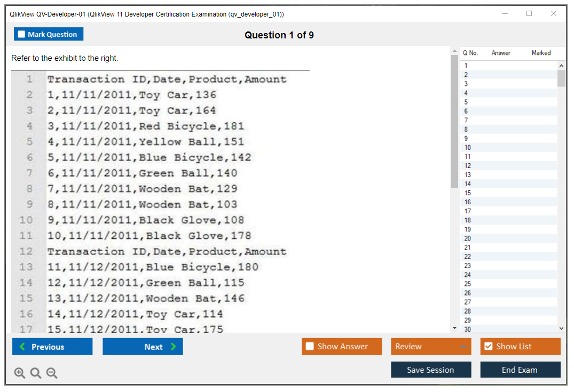Image resolution: width=574 pixels, height=392 pixels.
Task: Close the QlikView exam window
Action: point(554,14)
